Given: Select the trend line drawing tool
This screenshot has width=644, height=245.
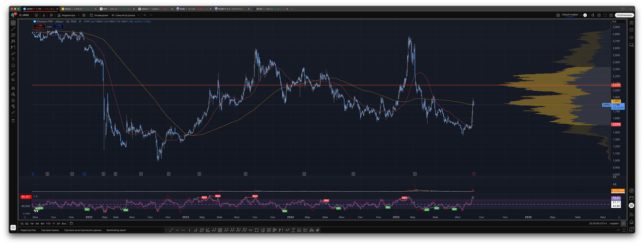Looking at the screenshot, I should tap(13, 29).
